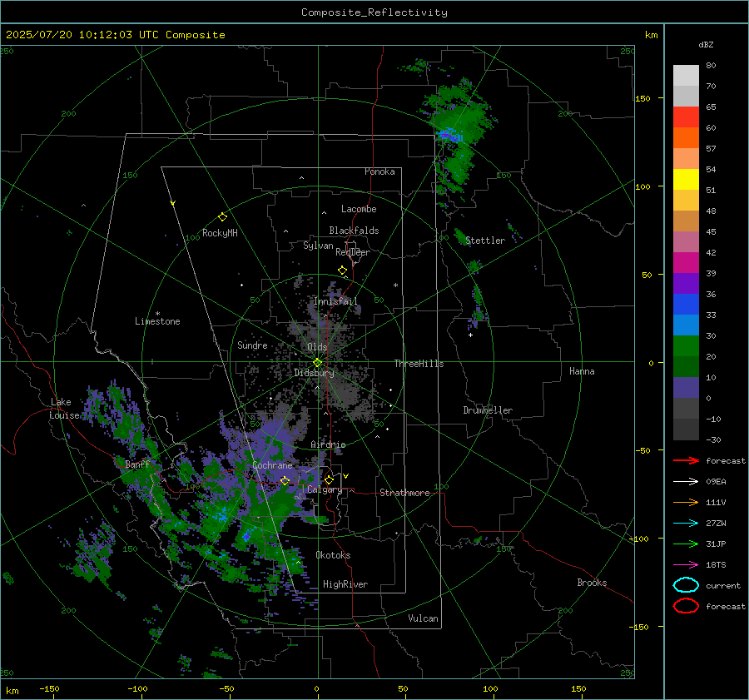
Task: Click the 150 tick on right axis
Action: (643, 98)
